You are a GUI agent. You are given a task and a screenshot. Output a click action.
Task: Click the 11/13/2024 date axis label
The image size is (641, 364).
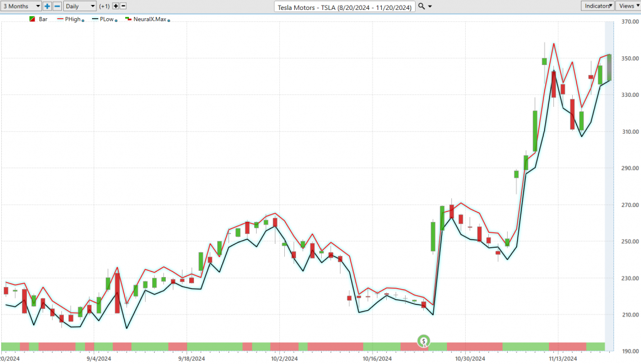[563, 359]
